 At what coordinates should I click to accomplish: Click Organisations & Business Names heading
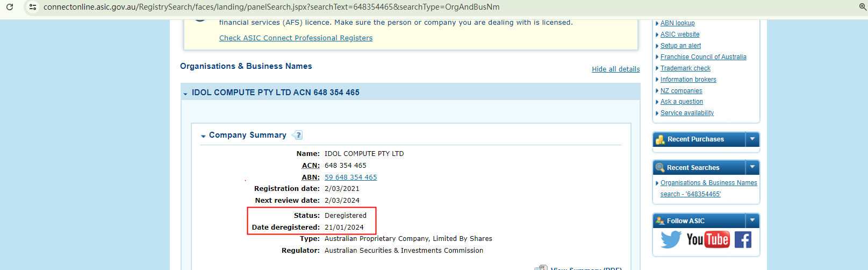(246, 66)
